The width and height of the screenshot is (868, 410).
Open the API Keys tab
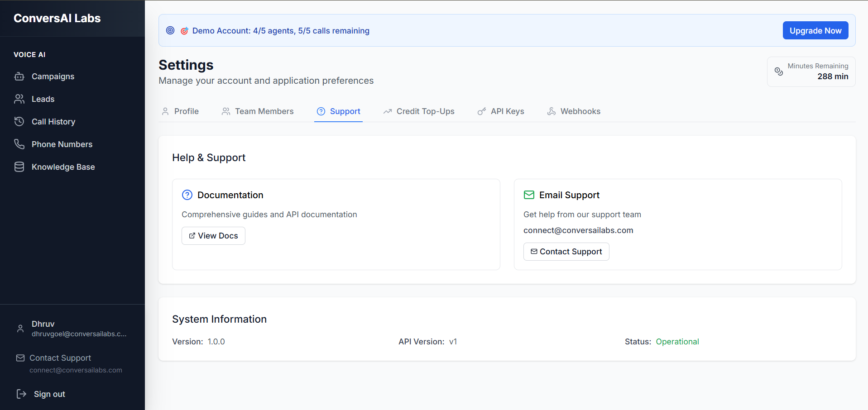tap(501, 111)
